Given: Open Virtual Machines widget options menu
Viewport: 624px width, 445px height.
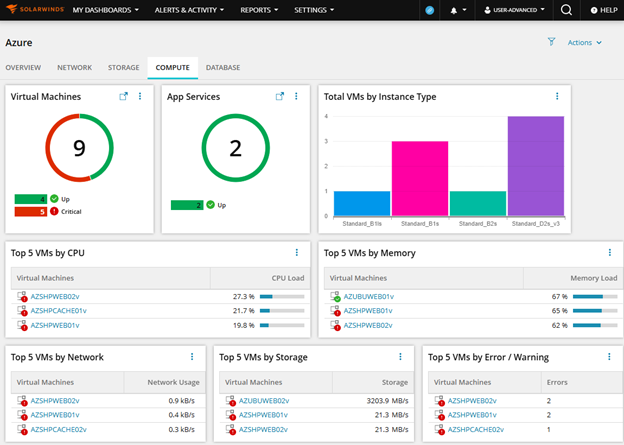Looking at the screenshot, I should 140,96.
